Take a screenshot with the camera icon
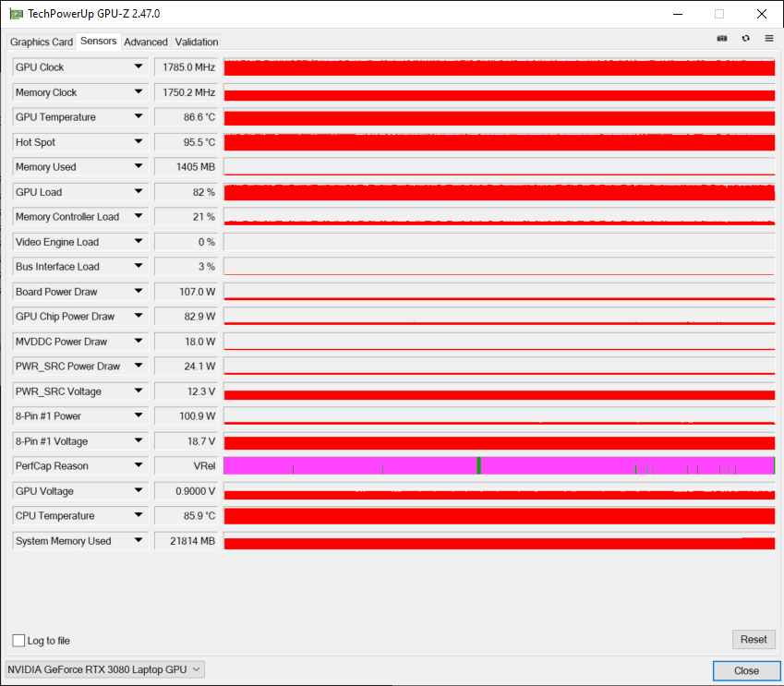The image size is (784, 686). 722,39
